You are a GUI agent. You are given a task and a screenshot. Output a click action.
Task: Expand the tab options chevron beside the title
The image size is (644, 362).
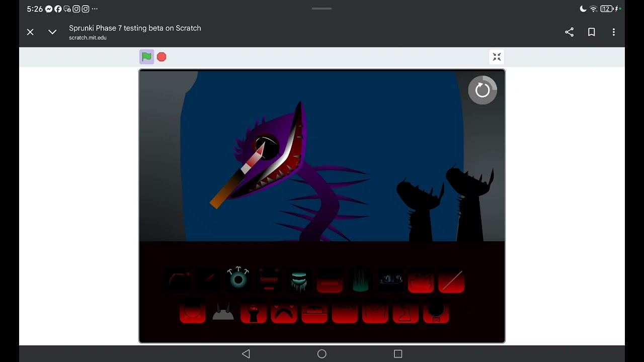pyautogui.click(x=52, y=32)
